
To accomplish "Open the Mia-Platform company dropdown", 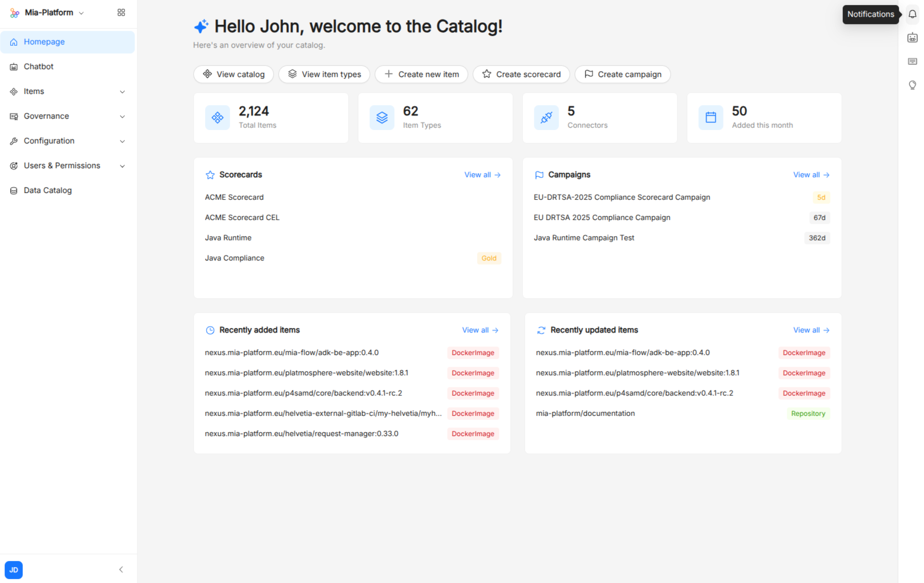I will tap(54, 13).
